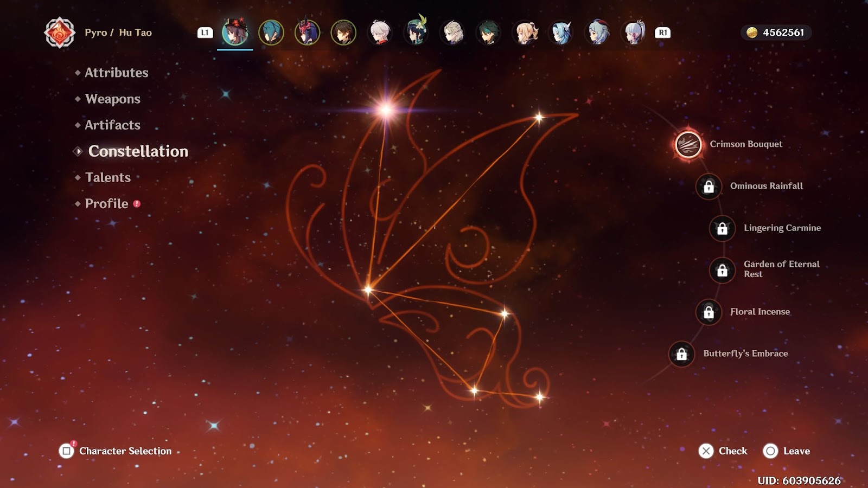Open the Attributes menu
868x488 pixels.
(117, 73)
